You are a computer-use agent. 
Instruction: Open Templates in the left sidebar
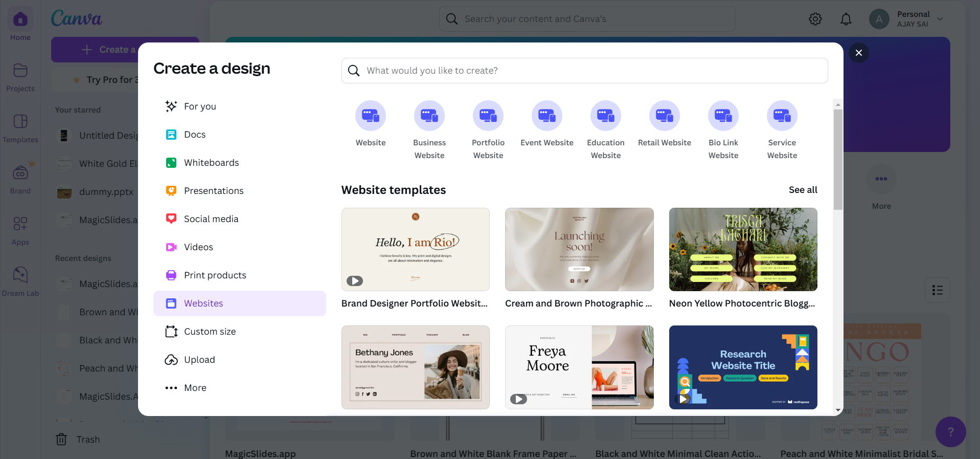20,128
